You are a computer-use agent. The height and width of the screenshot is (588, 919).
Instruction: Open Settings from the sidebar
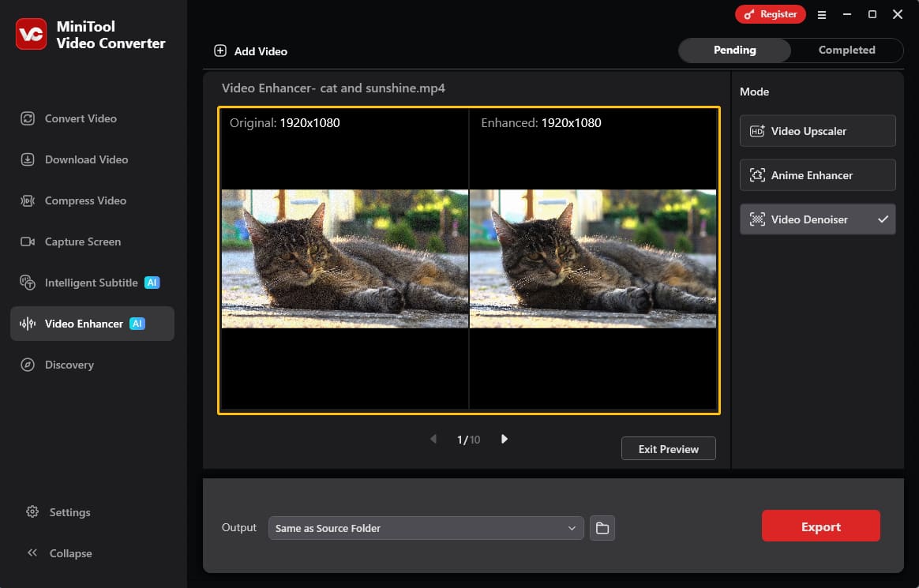(x=69, y=512)
